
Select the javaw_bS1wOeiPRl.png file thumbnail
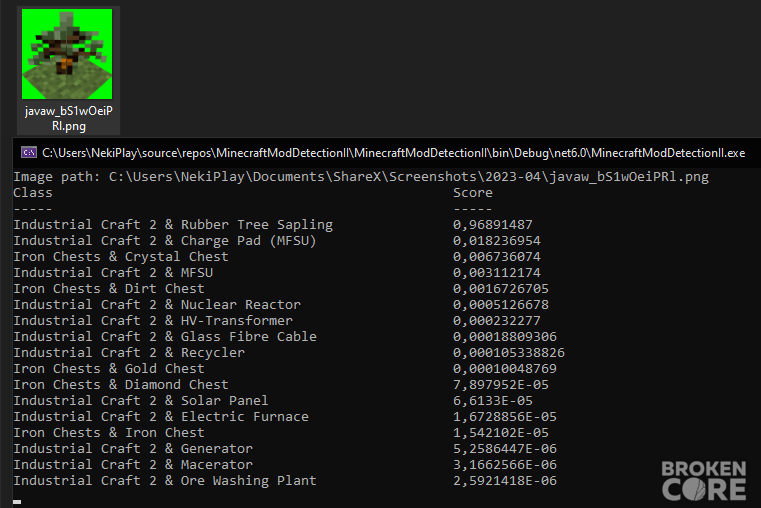(67, 54)
